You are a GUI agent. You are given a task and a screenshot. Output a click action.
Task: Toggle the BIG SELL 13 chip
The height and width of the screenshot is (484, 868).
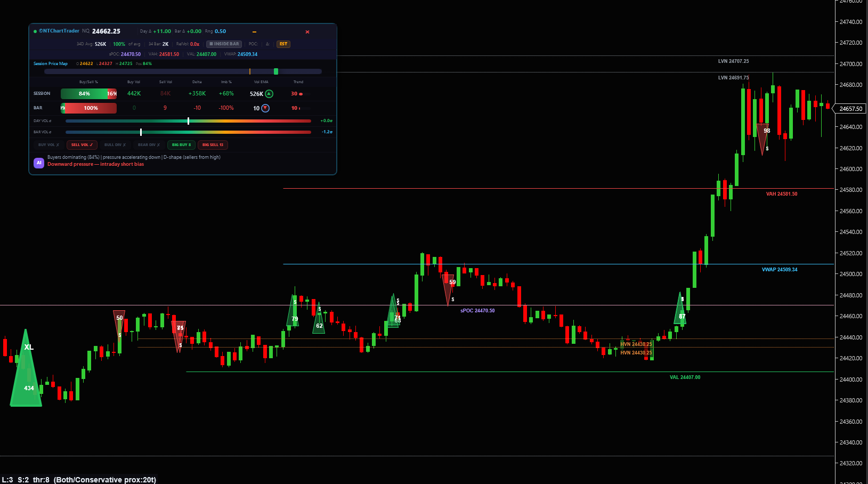[213, 145]
